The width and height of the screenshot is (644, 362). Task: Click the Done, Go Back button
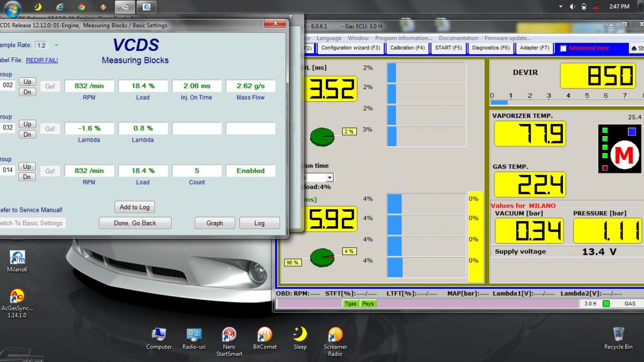(x=135, y=223)
